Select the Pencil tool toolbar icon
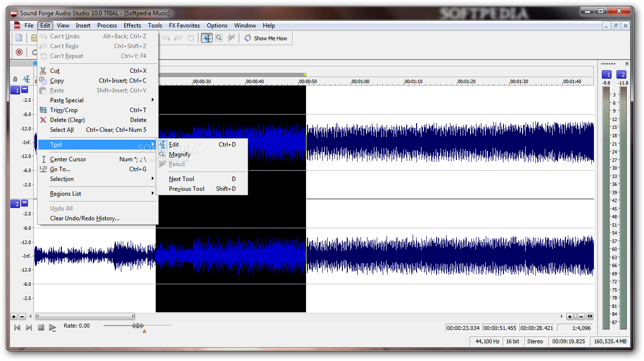This screenshot has width=644, height=361. coord(231,38)
